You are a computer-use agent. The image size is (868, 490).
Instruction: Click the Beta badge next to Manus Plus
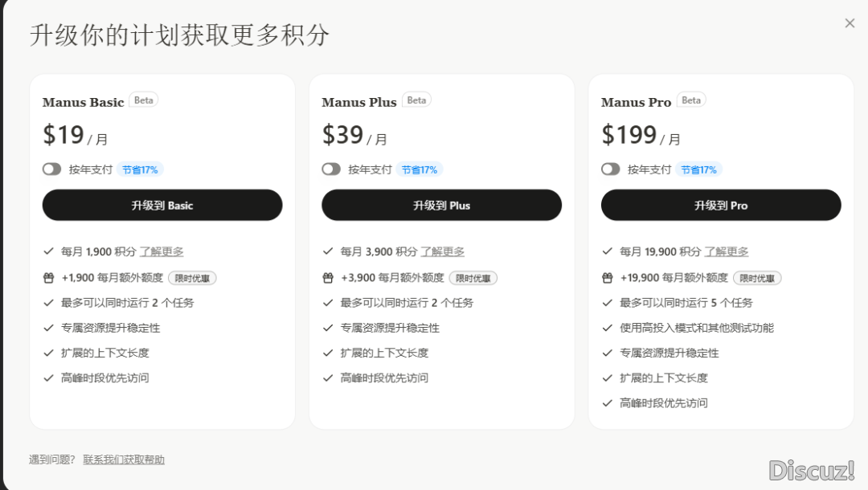[x=417, y=100]
